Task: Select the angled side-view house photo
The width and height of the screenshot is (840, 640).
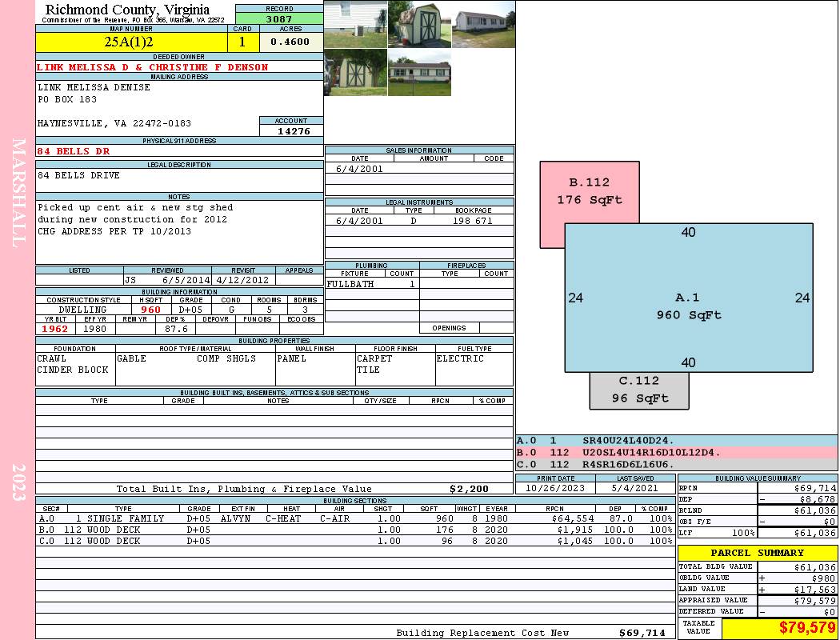Action: [x=482, y=24]
